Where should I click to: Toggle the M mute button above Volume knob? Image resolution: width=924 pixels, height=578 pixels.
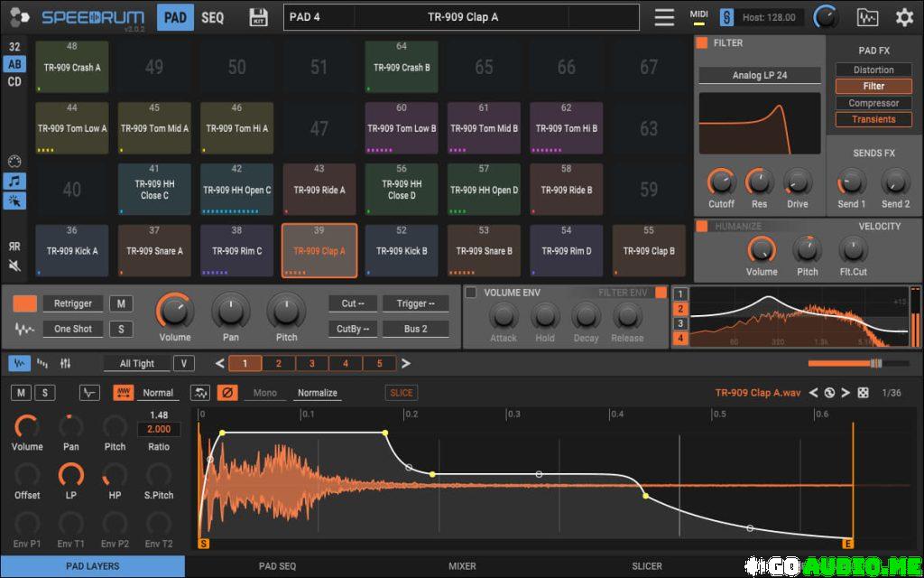click(122, 303)
